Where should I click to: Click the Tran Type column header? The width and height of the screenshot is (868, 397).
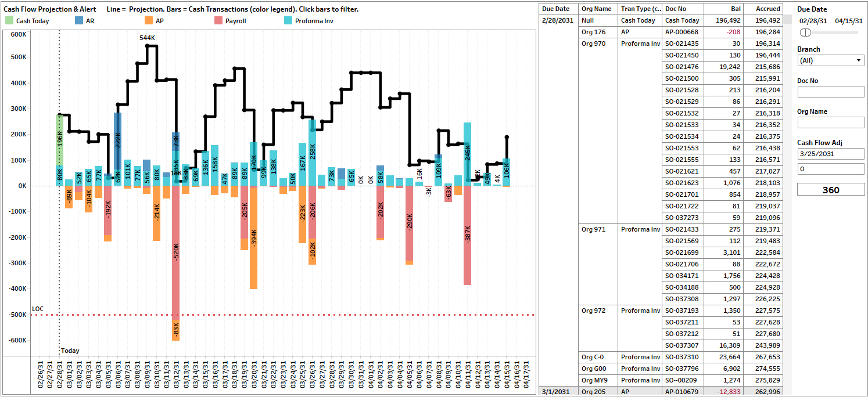[640, 9]
